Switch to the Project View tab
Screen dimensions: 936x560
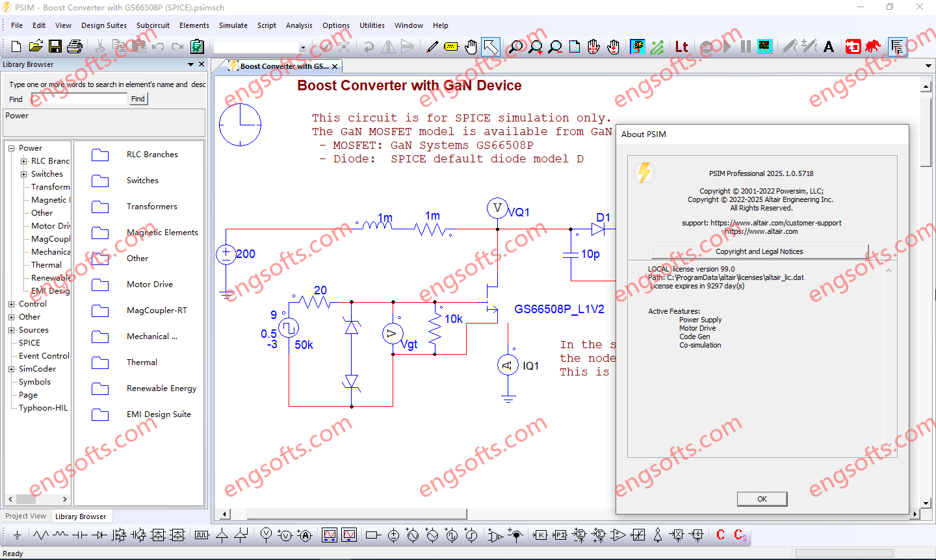click(26, 516)
